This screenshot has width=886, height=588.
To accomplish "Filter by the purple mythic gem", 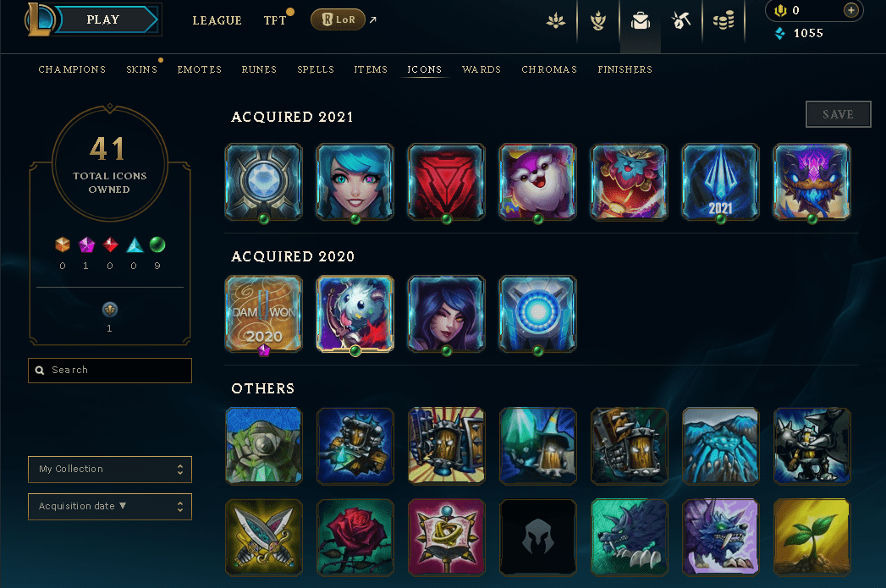I will (x=86, y=245).
